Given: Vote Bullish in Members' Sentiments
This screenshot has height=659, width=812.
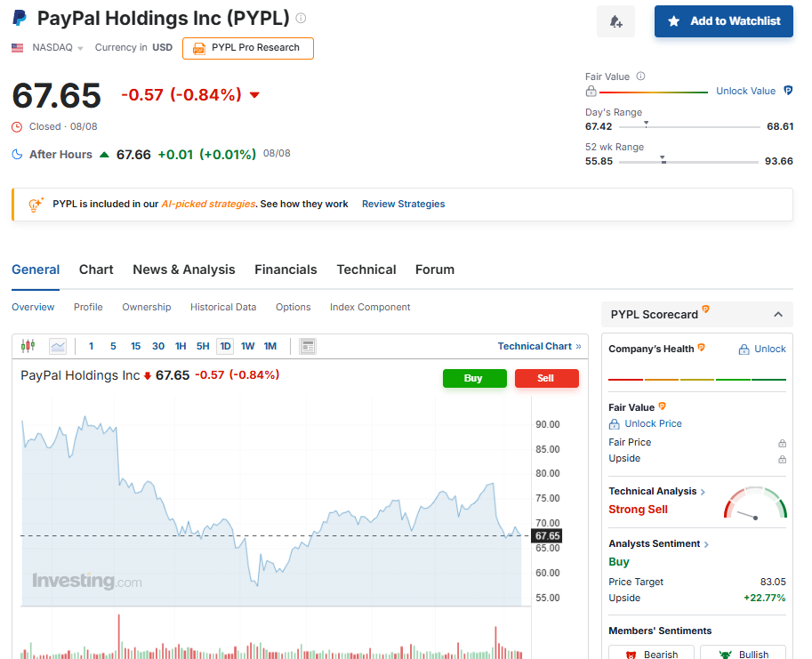Looking at the screenshot, I should click(x=744, y=652).
